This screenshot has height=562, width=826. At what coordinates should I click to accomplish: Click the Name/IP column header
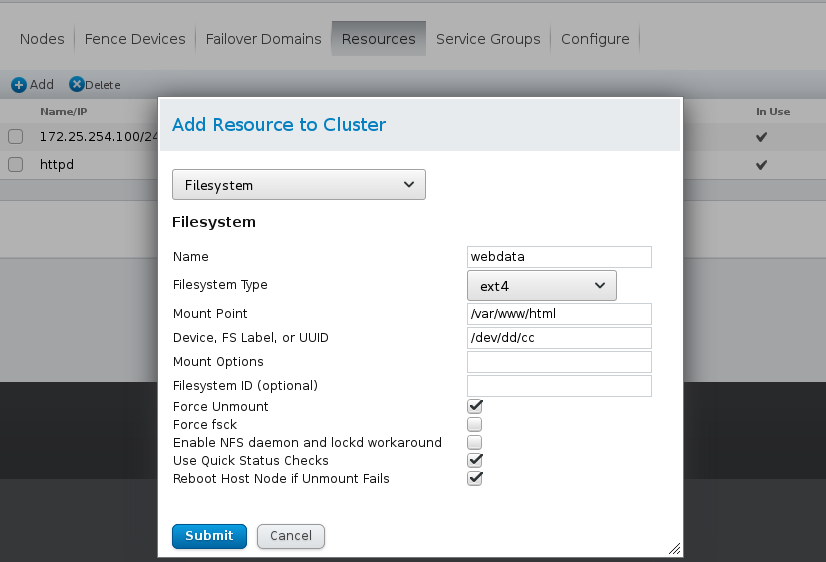64,112
